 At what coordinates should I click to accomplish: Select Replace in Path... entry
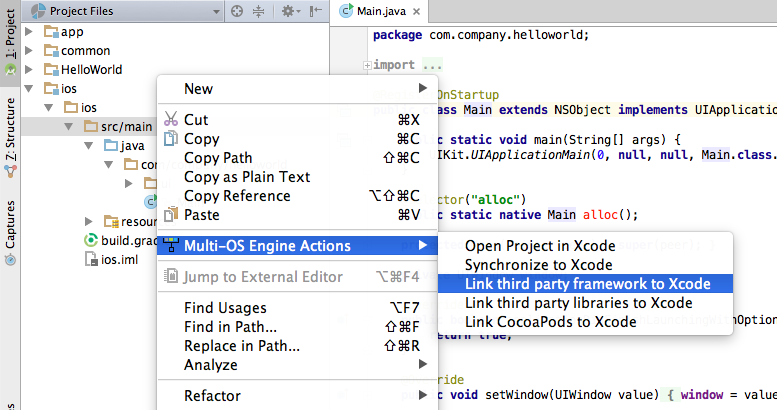pyautogui.click(x=297, y=346)
